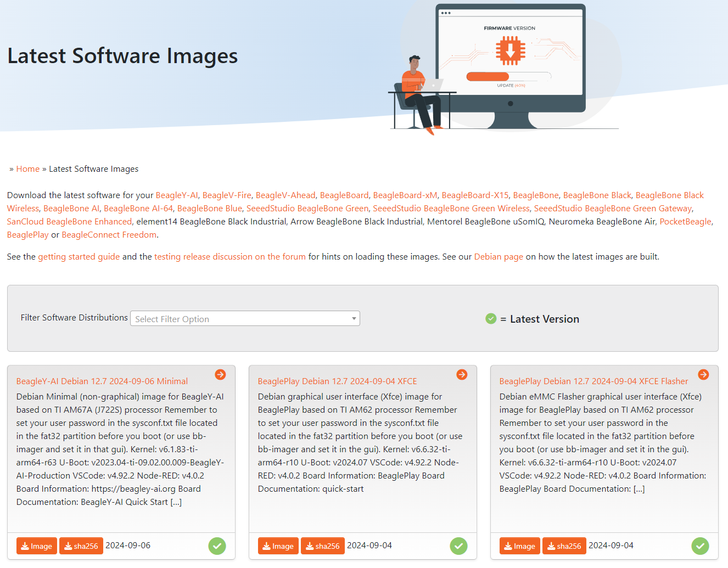Screen dimensions: 728x568
Task: Open the Filter Software Distributions dropdown
Action: point(245,319)
